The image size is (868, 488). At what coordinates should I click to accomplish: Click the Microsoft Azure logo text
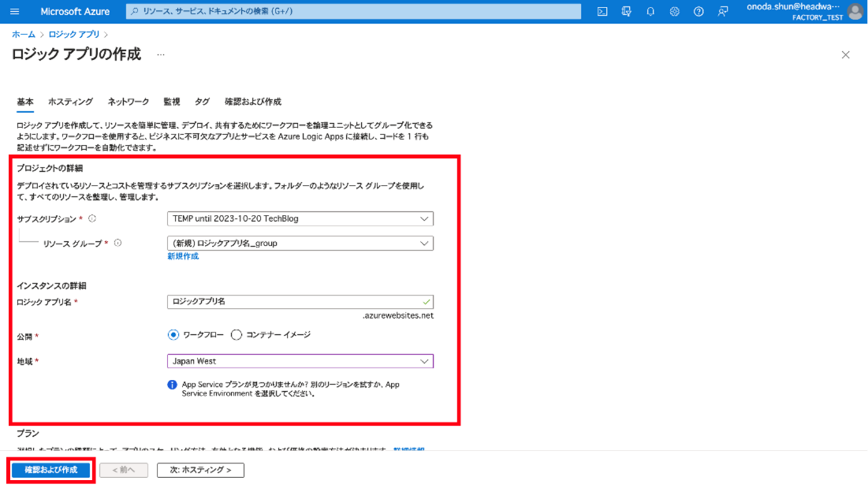click(75, 12)
